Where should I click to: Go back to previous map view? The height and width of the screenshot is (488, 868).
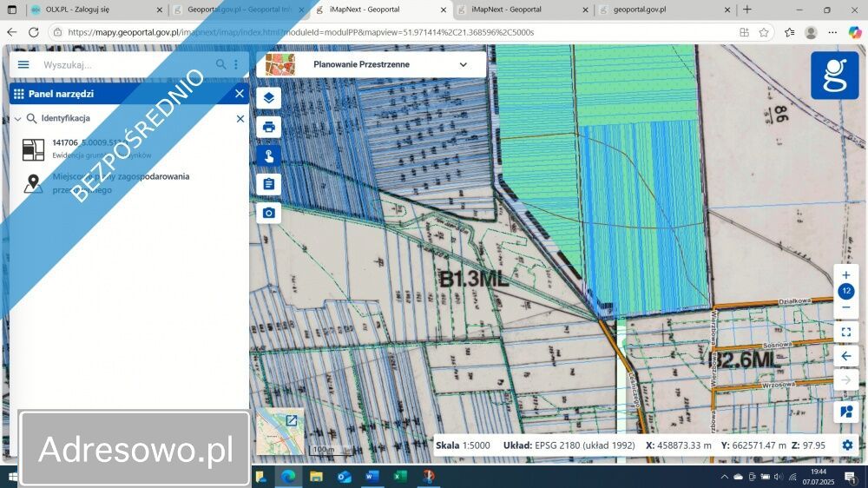(846, 356)
